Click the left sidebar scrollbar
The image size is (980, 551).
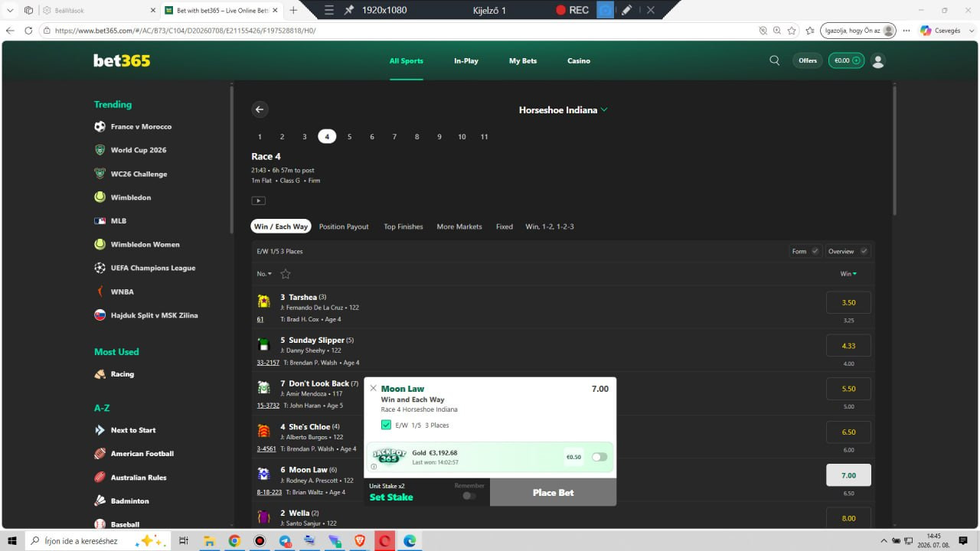[232, 161]
